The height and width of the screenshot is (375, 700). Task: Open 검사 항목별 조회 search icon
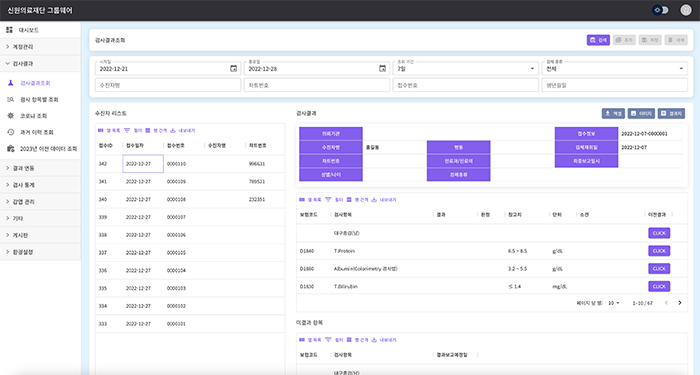11,99
